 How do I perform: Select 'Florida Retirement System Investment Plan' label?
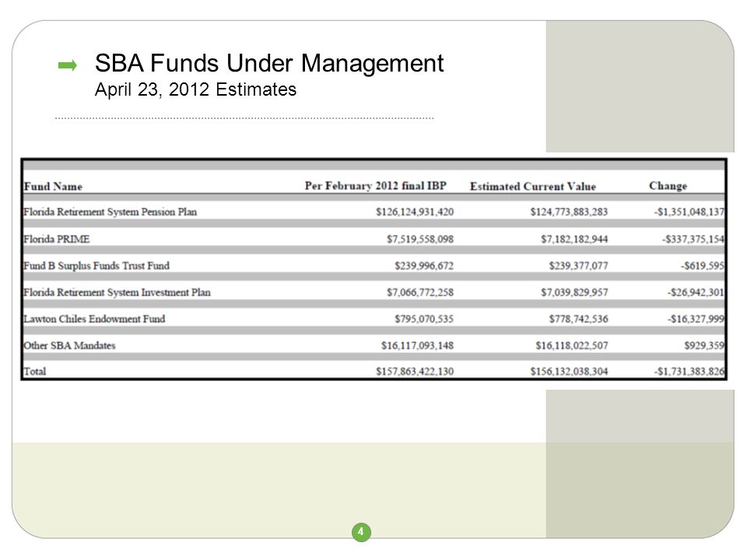[117, 292]
